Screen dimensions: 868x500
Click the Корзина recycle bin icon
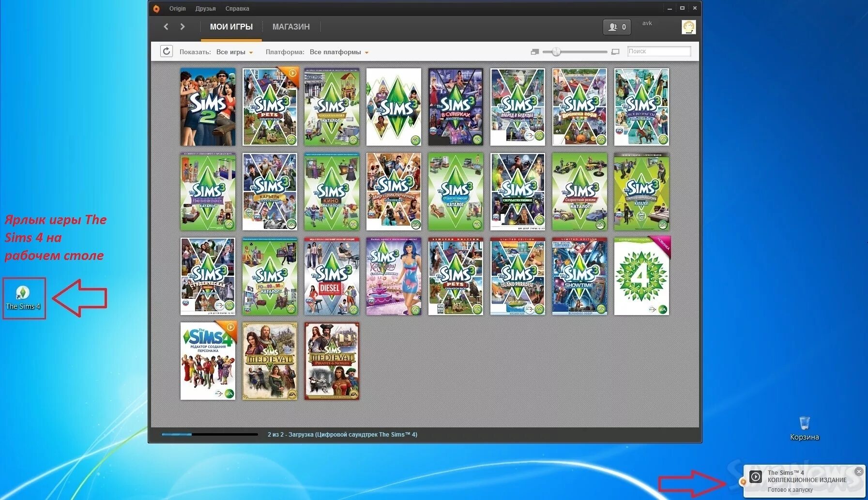tap(805, 429)
